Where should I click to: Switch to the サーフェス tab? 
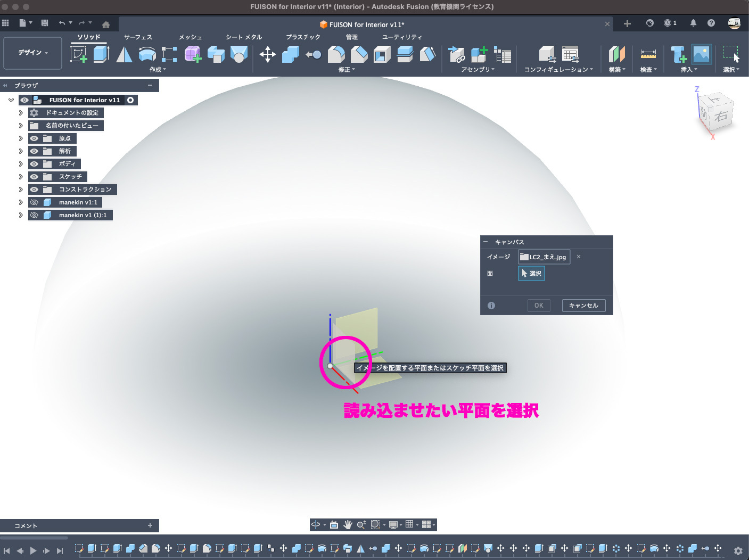pyautogui.click(x=138, y=37)
